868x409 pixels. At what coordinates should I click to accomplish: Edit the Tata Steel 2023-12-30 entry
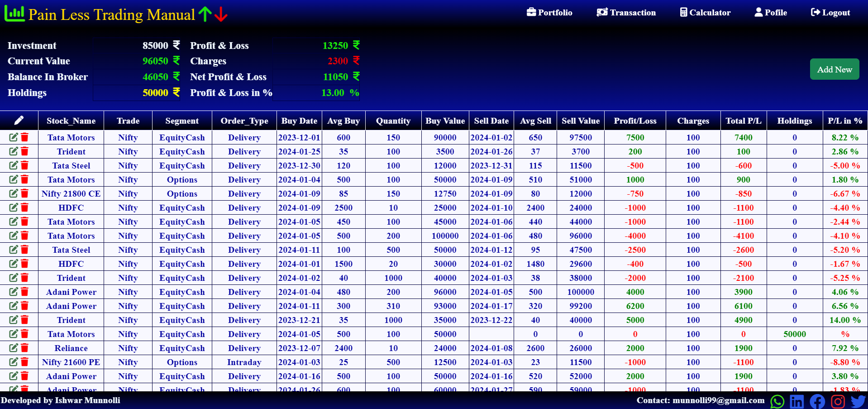pyautogui.click(x=14, y=165)
